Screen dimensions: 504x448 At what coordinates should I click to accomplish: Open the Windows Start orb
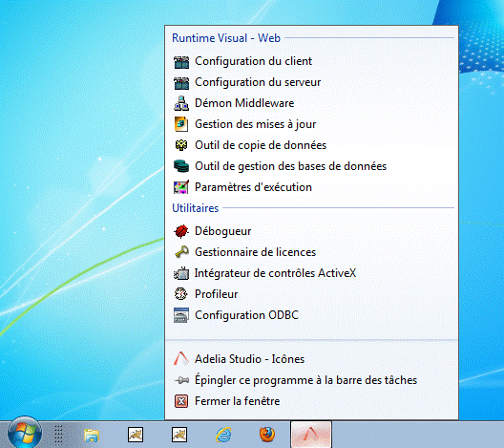tap(25, 433)
